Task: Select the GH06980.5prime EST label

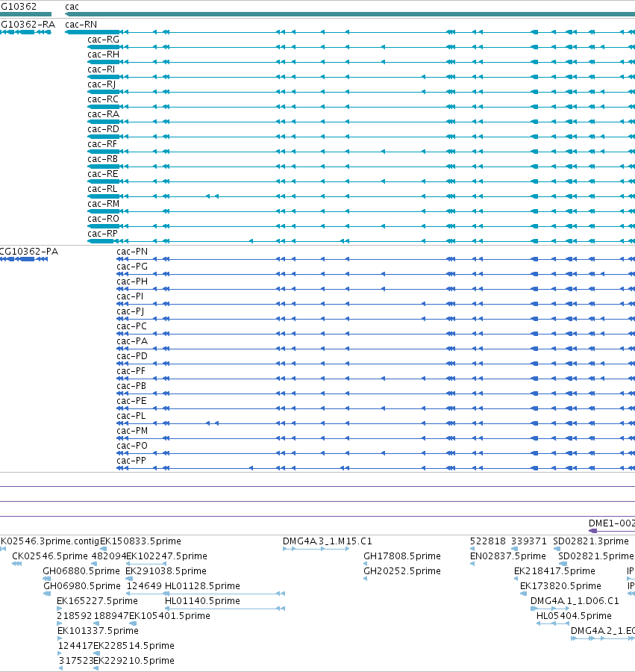Action: click(82, 586)
